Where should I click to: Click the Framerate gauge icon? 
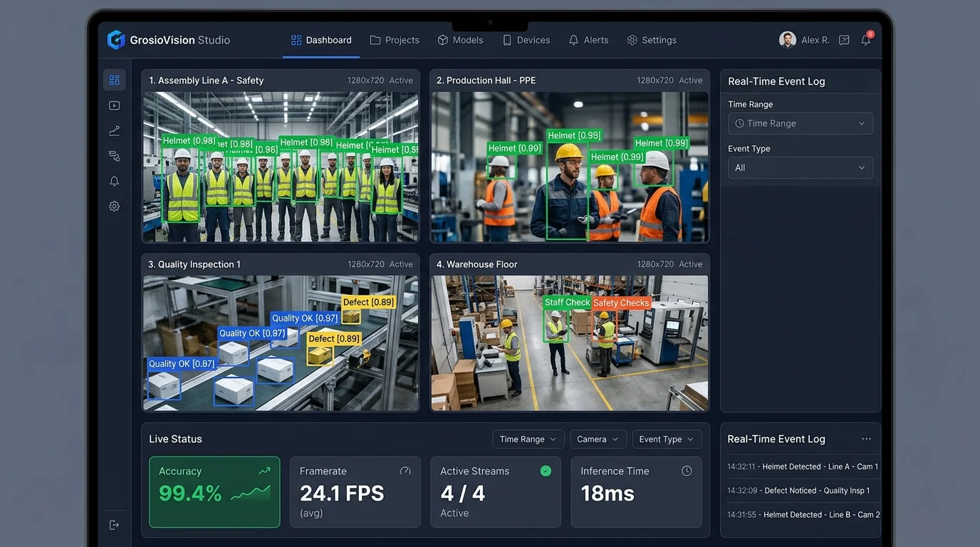point(405,471)
